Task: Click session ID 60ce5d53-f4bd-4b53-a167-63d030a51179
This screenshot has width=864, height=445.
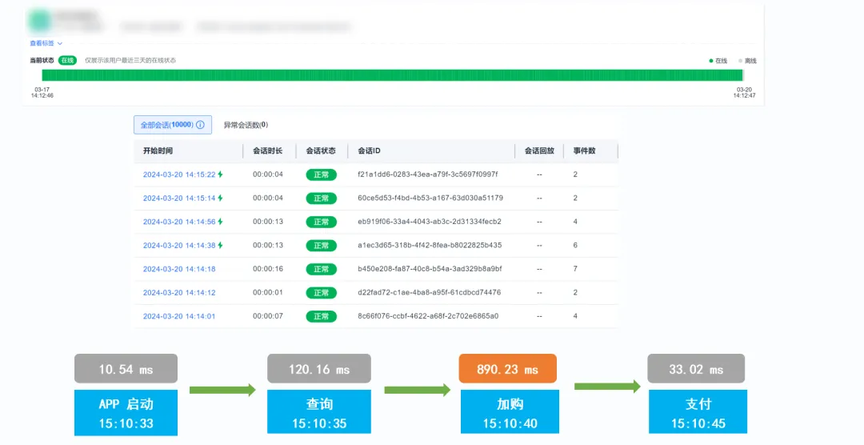Action: pos(430,198)
